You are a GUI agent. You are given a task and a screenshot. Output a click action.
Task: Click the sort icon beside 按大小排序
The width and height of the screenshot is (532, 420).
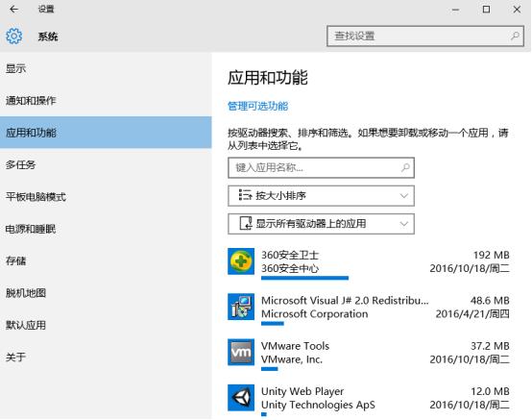pos(245,195)
